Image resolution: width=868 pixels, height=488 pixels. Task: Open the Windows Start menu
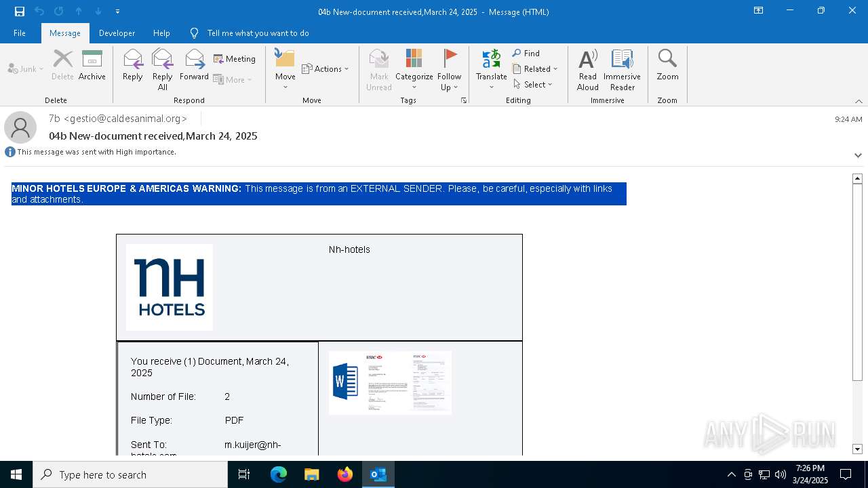16,474
